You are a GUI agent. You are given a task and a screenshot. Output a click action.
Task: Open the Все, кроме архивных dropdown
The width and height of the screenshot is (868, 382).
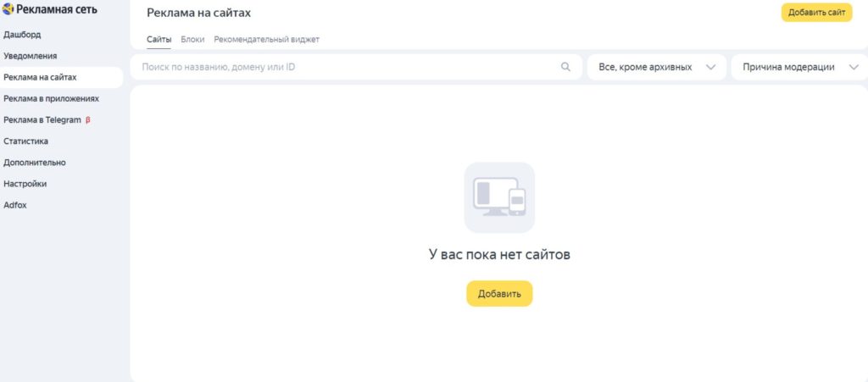click(x=657, y=67)
